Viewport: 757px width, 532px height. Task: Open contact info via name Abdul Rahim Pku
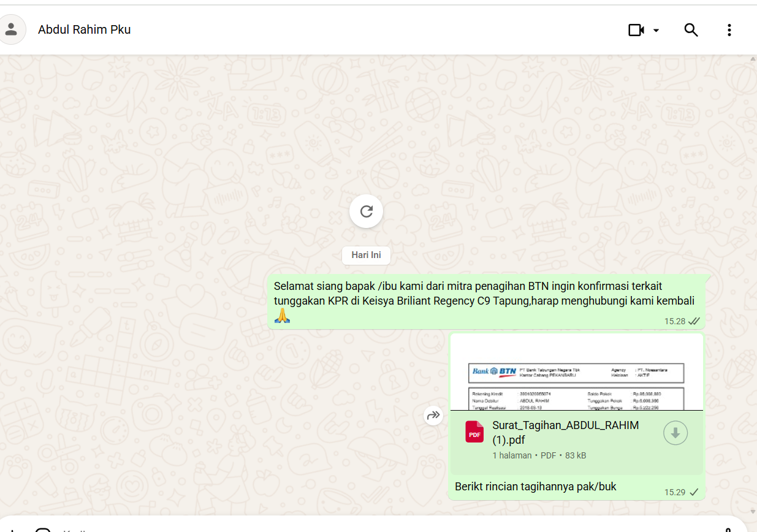tap(84, 29)
